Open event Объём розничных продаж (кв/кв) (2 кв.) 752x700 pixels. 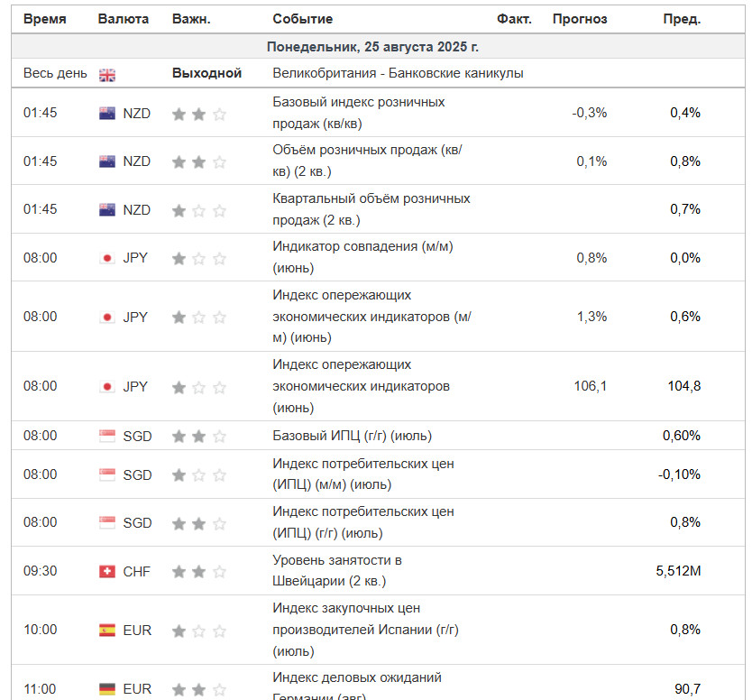[367, 161]
